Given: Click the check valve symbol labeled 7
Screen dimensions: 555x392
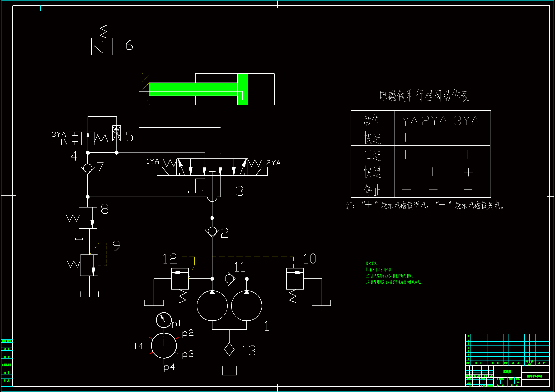Looking at the screenshot, I should coord(88,168).
